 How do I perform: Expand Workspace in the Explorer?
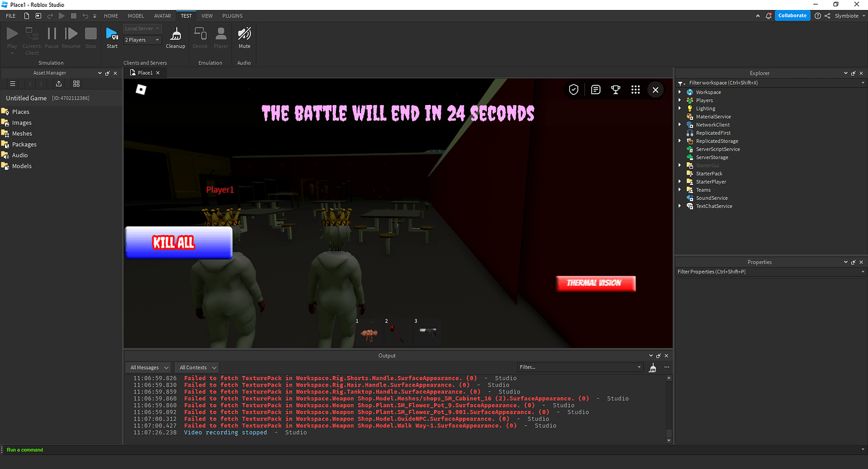click(679, 92)
